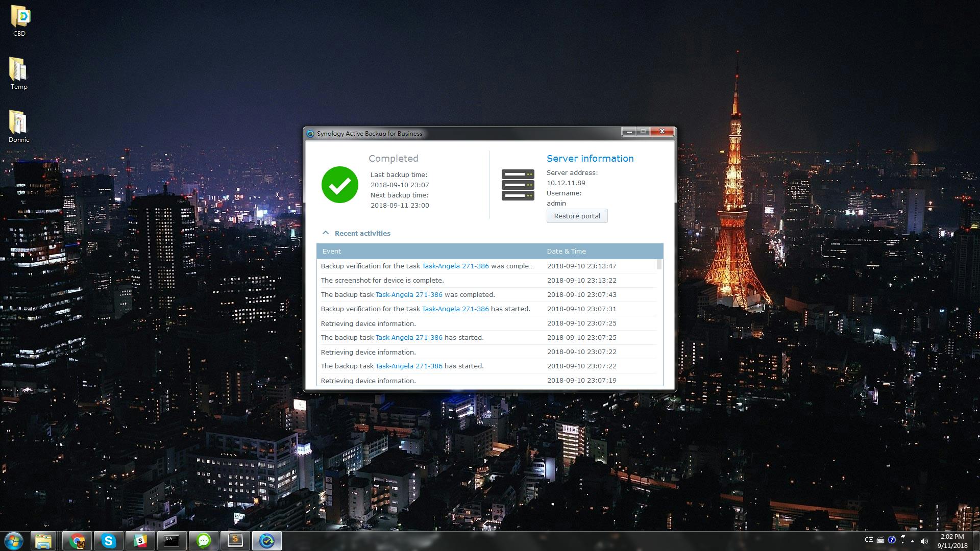The width and height of the screenshot is (980, 551).
Task: Collapse the Recent activities section
Action: pyautogui.click(x=326, y=233)
